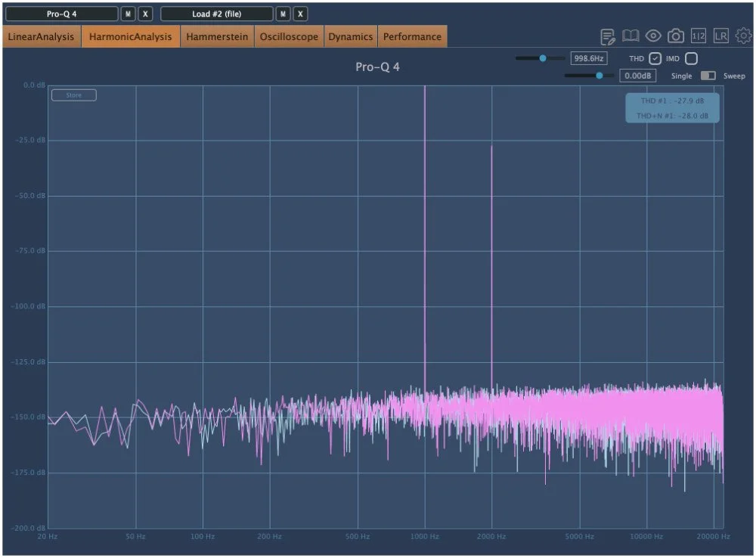This screenshot has width=756, height=558.
Task: Click the Store button
Action: (73, 95)
